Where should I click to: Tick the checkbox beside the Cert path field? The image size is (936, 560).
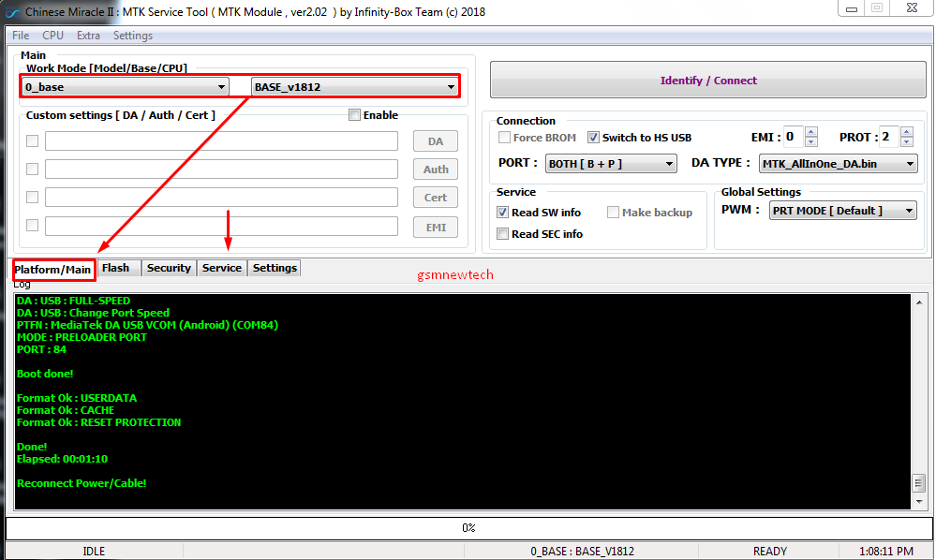(32, 197)
